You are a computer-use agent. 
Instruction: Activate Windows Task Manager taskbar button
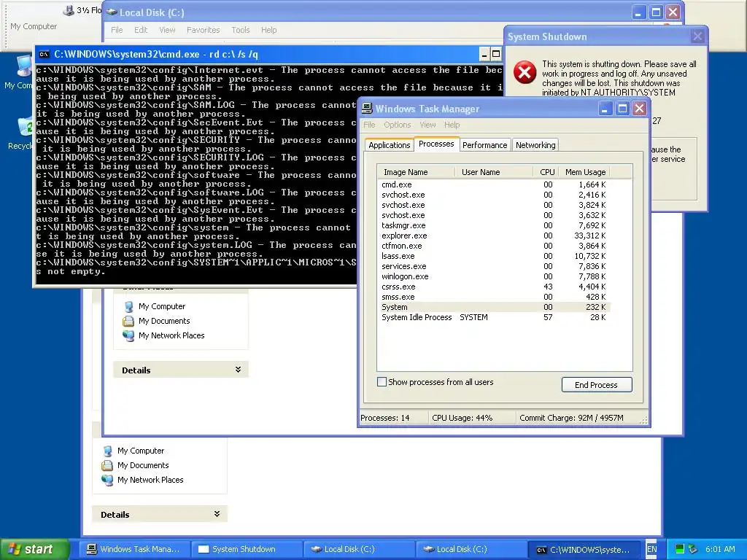(134, 549)
